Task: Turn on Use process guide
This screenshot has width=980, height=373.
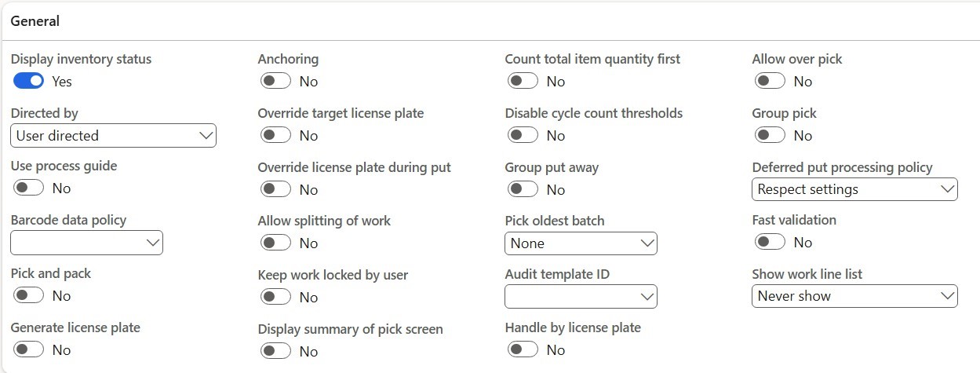Action: 28,188
